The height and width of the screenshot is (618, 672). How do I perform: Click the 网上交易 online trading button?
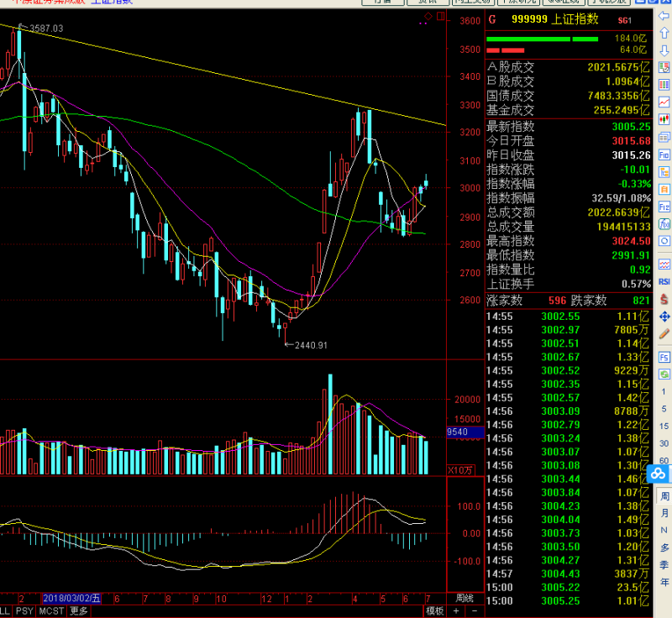coord(475,3)
